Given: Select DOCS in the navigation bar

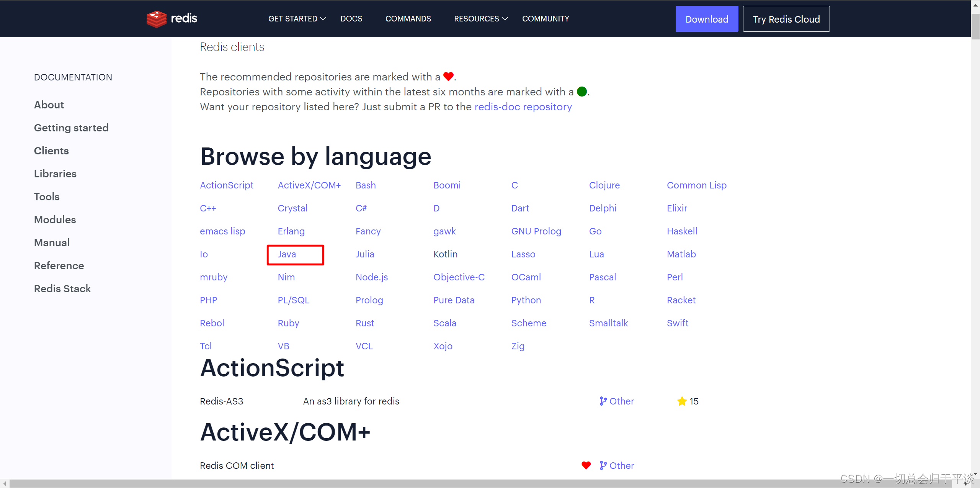Looking at the screenshot, I should (x=351, y=18).
